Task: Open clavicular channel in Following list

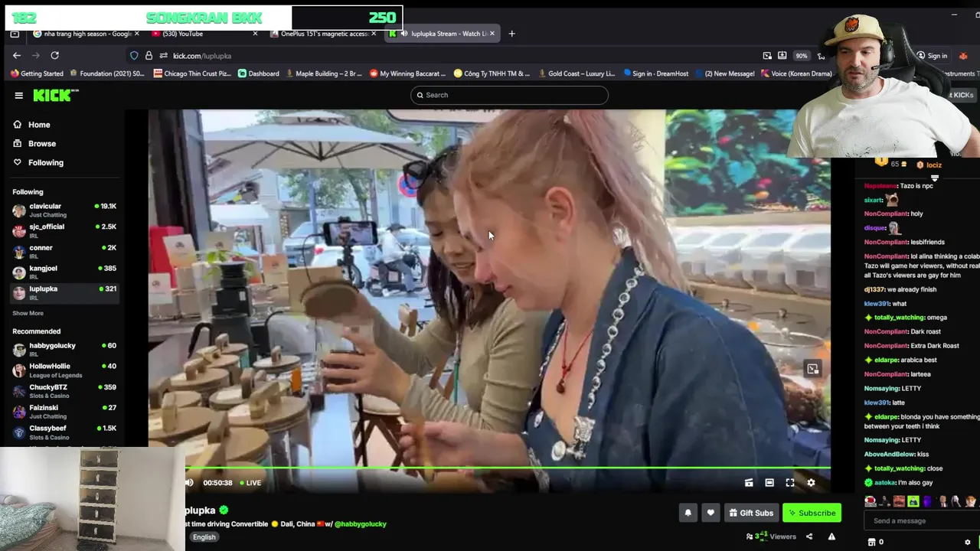Action: click(x=64, y=210)
